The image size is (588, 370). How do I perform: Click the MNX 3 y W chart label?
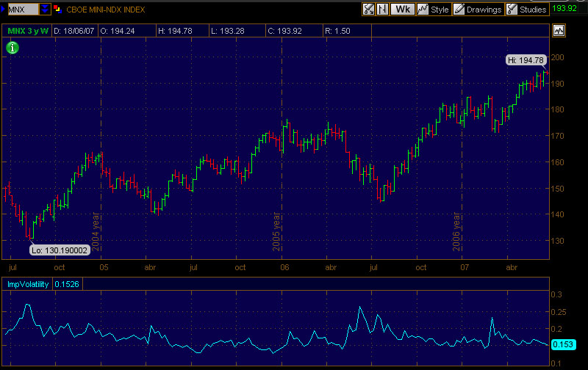tap(27, 31)
